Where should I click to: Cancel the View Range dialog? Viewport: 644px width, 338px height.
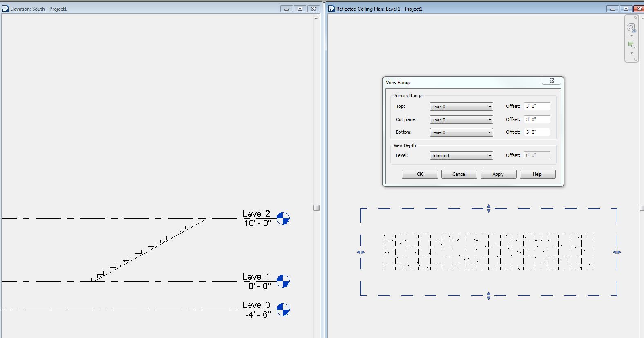click(x=459, y=174)
